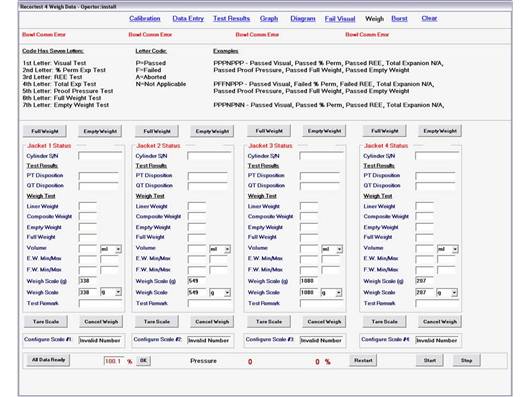Focus Jacket 3 Test Remark field

pyautogui.click(x=322, y=303)
